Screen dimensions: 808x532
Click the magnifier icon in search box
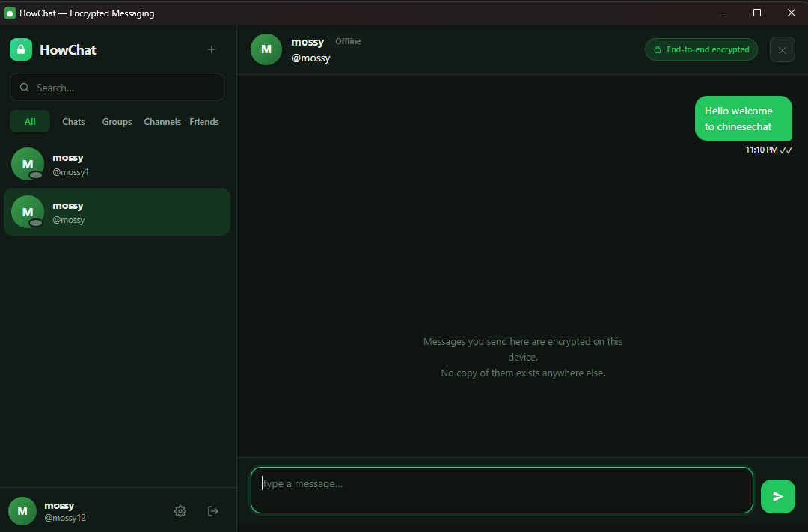point(24,87)
